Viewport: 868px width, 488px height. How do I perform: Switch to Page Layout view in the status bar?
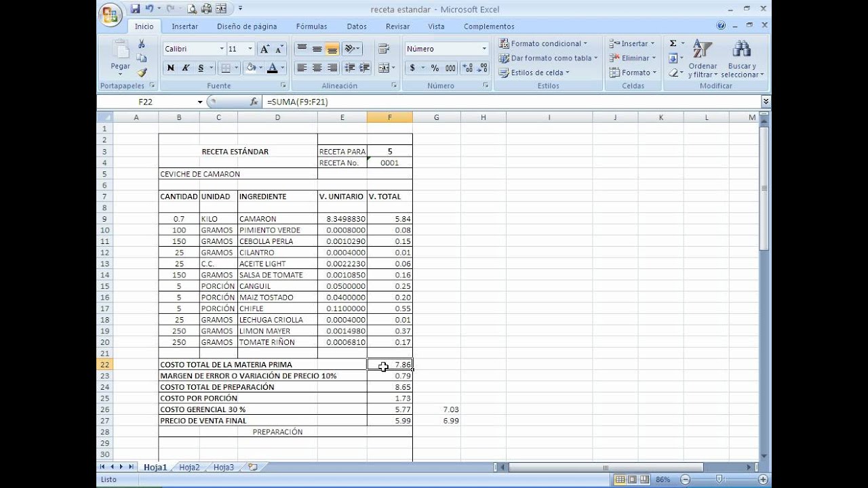(x=631, y=479)
